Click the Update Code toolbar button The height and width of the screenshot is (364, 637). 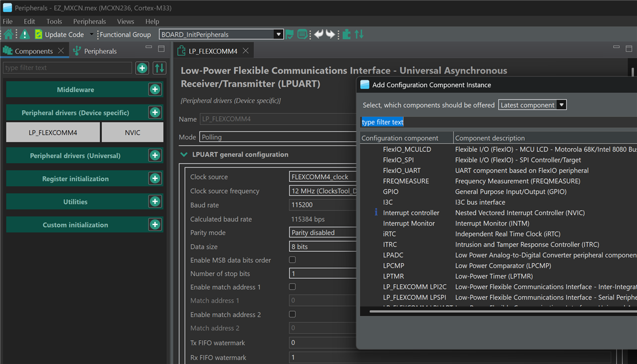click(59, 35)
